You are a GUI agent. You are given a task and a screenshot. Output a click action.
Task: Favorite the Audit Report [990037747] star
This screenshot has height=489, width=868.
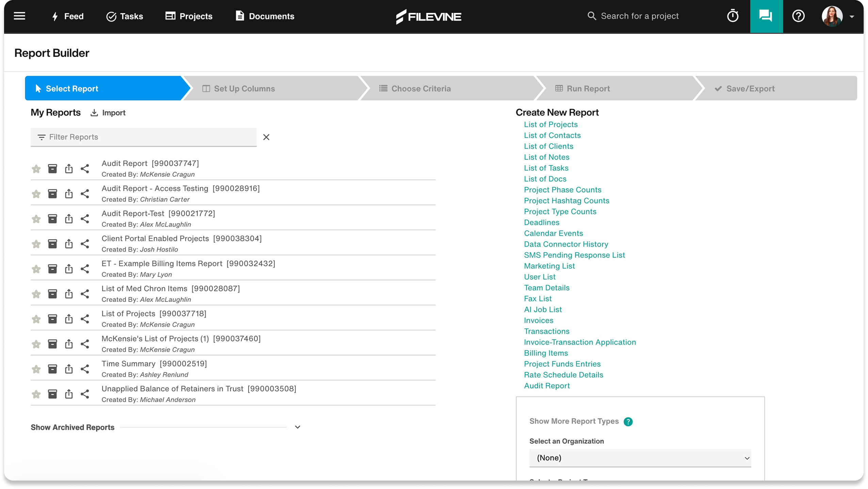point(36,169)
